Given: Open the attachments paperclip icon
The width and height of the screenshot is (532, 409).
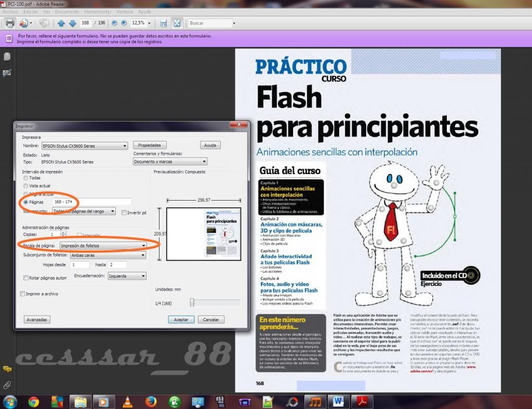Looking at the screenshot, I should click(7, 385).
